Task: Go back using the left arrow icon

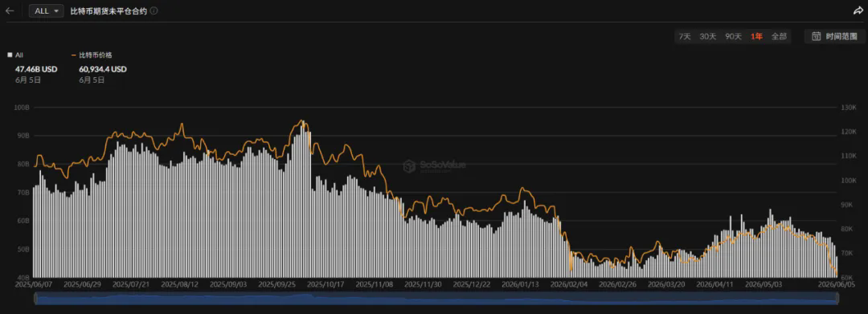Action: coord(10,10)
